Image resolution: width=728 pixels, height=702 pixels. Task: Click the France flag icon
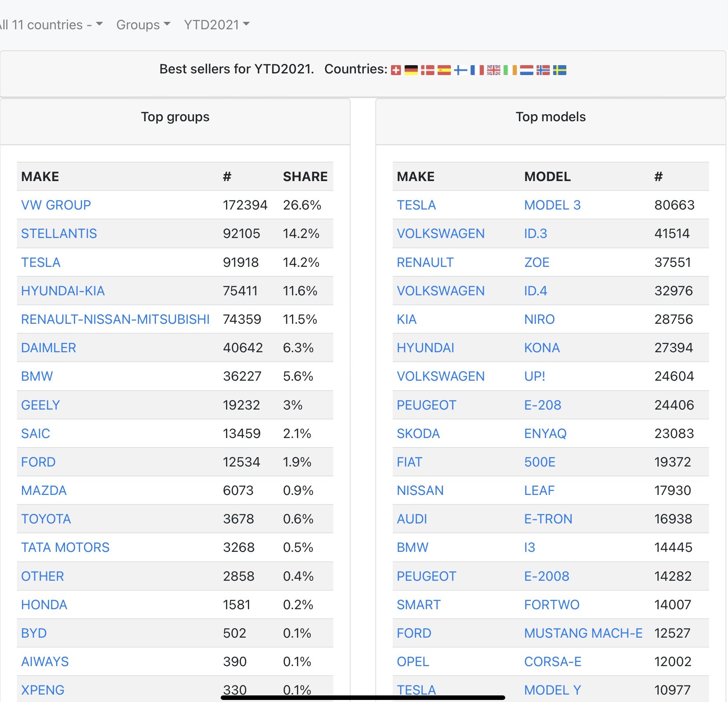pos(477,70)
